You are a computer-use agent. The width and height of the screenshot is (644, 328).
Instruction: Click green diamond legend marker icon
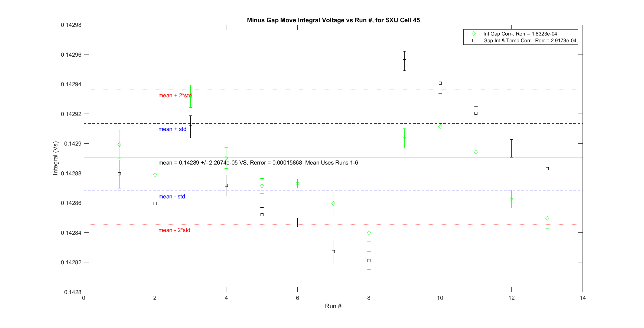[x=474, y=34]
